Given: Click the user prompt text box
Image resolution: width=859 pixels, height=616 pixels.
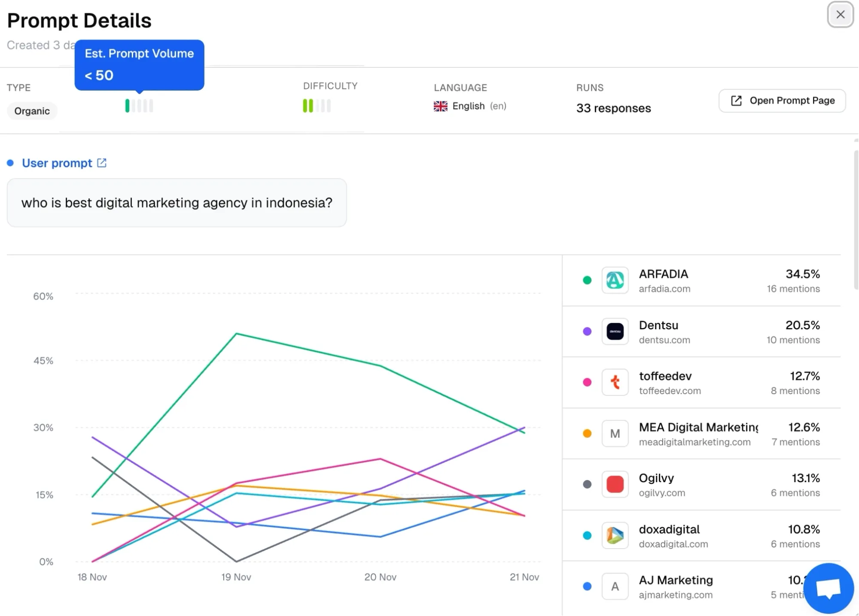Looking at the screenshot, I should (x=177, y=203).
